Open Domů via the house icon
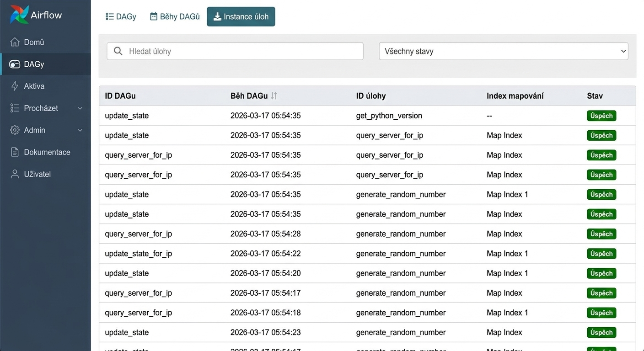Viewport: 644px width, 351px height. [x=15, y=42]
